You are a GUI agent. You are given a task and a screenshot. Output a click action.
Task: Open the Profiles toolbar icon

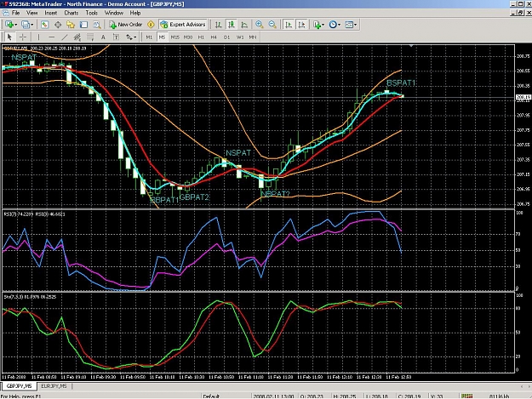[26, 25]
